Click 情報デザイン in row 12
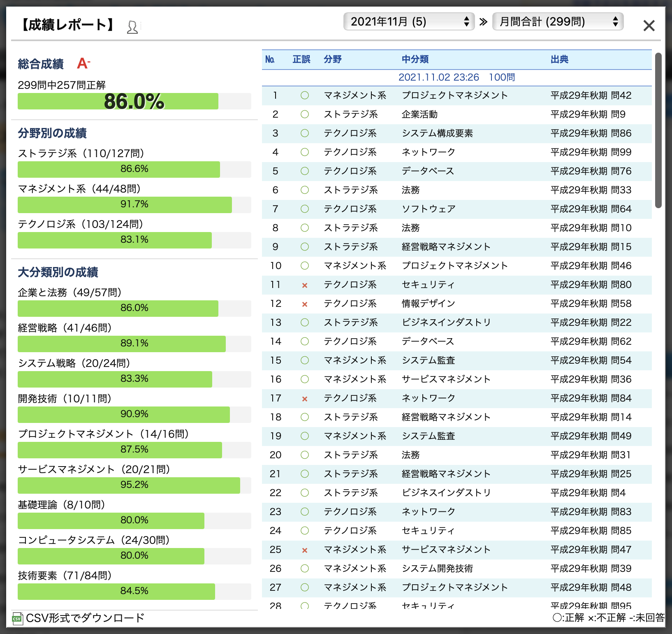The width and height of the screenshot is (672, 634). 429,304
